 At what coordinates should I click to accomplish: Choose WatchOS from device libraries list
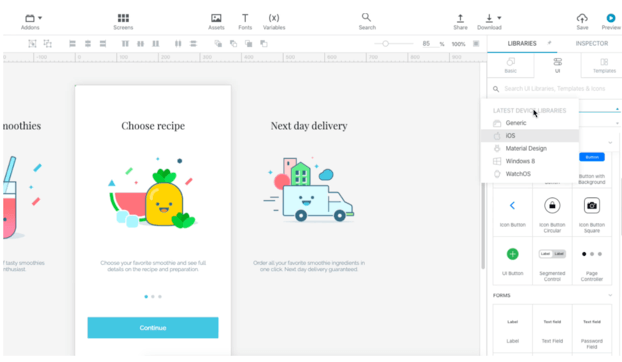point(530,174)
